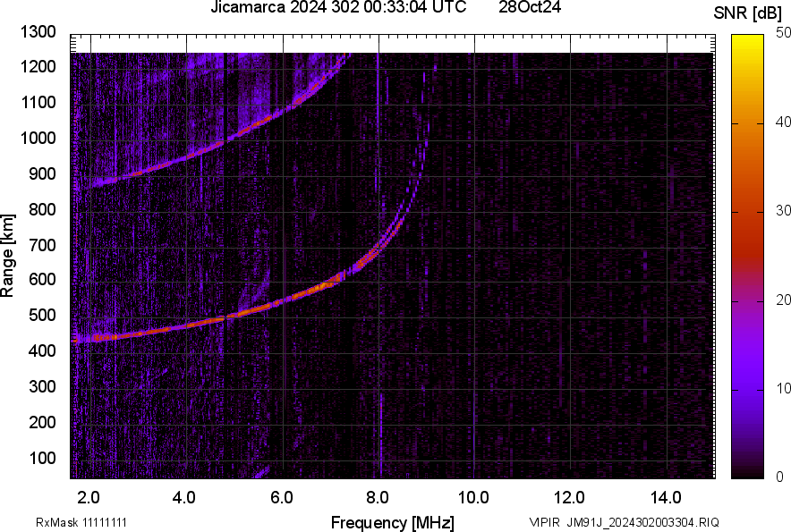Click the range tick label '200'
This screenshot has width=791, height=532.
tap(42, 422)
